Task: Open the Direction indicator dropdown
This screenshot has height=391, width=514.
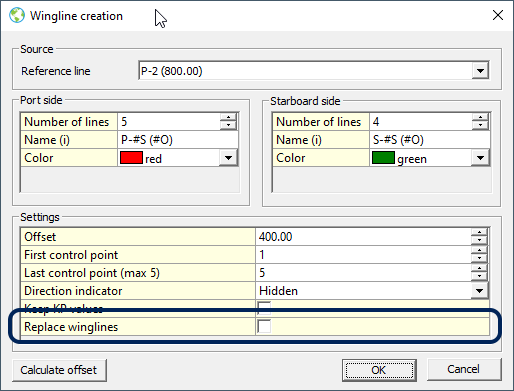Action: (479, 291)
